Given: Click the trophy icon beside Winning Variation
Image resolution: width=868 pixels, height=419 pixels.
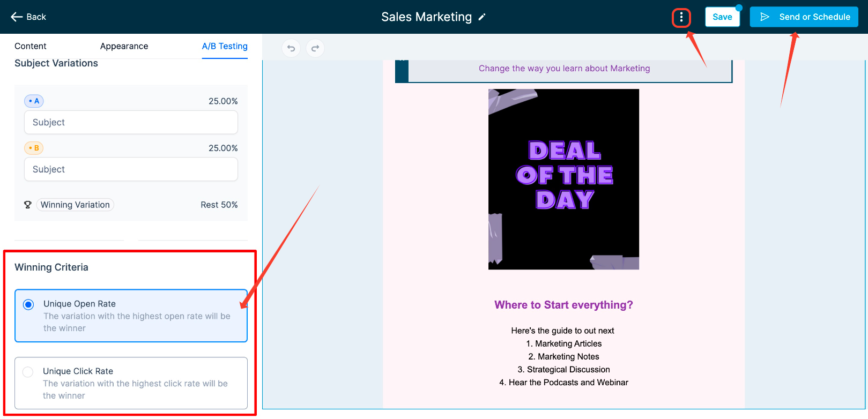Looking at the screenshot, I should pyautogui.click(x=28, y=205).
